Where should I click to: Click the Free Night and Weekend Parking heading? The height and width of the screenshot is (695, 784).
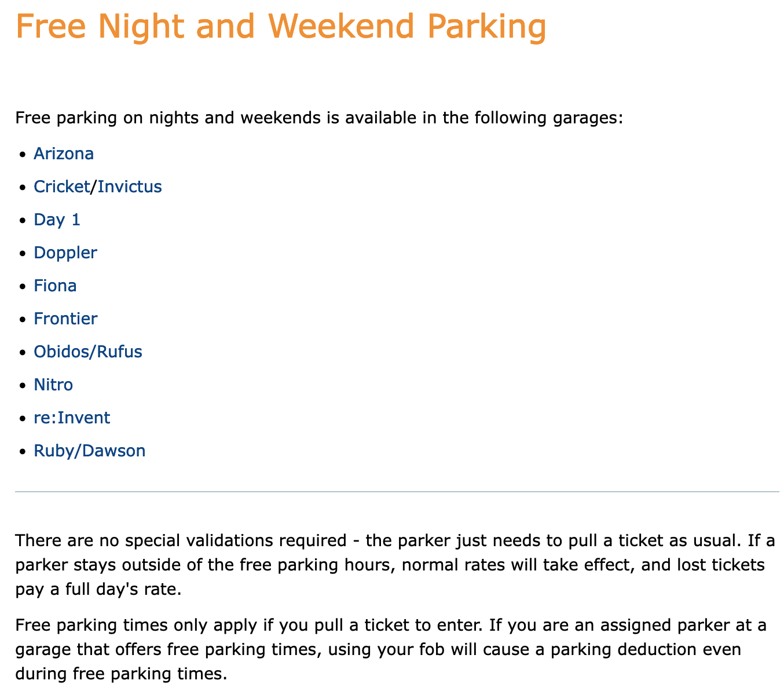[x=281, y=27]
